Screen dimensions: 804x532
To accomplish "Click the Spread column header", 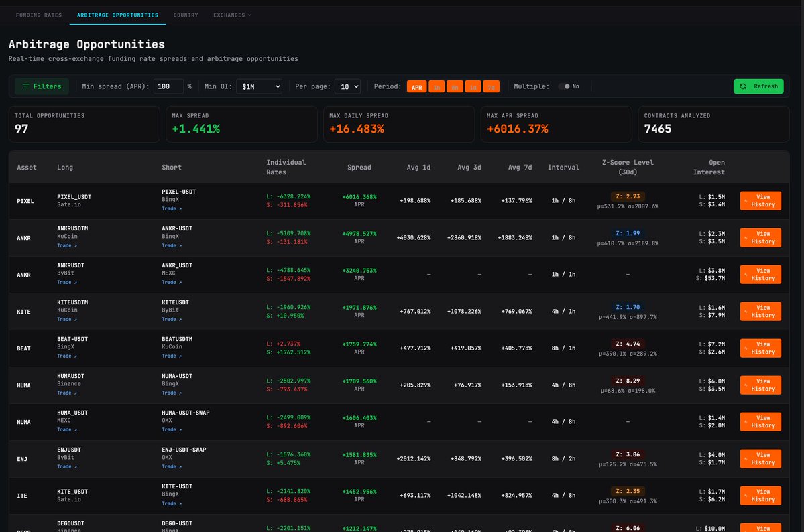I will point(359,168).
